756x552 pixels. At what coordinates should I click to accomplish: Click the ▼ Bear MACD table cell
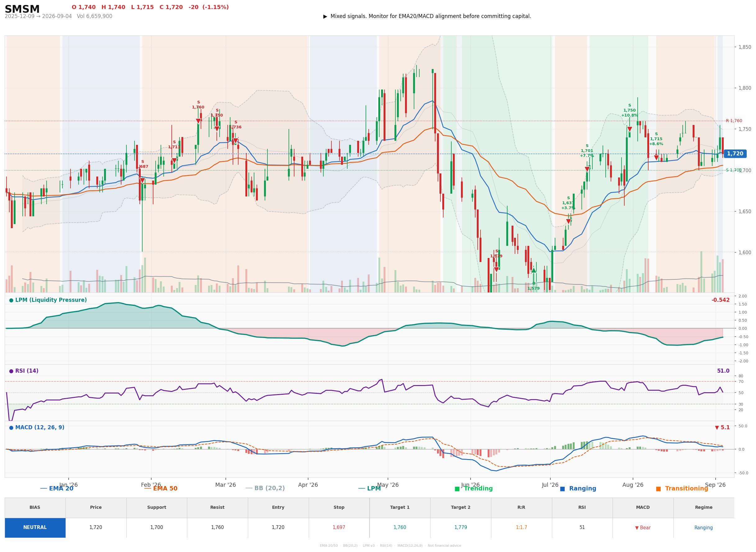(x=643, y=528)
